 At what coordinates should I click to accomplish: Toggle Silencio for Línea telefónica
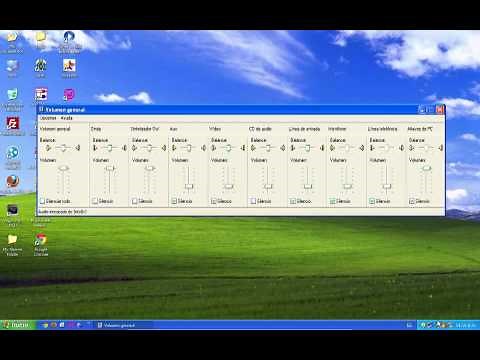tap(372, 201)
